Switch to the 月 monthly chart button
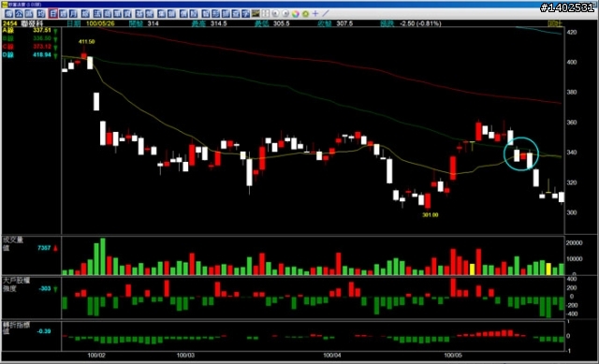The width and height of the screenshot is (599, 364). click(x=73, y=14)
